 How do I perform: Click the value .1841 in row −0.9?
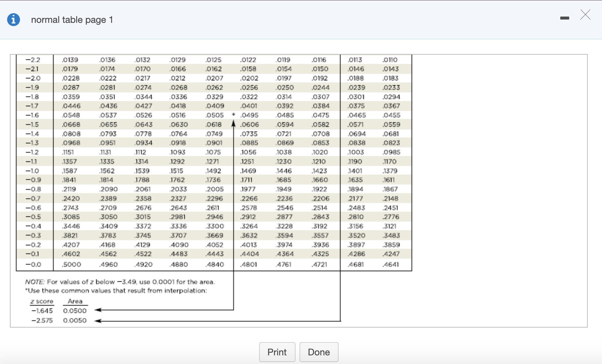(x=69, y=180)
